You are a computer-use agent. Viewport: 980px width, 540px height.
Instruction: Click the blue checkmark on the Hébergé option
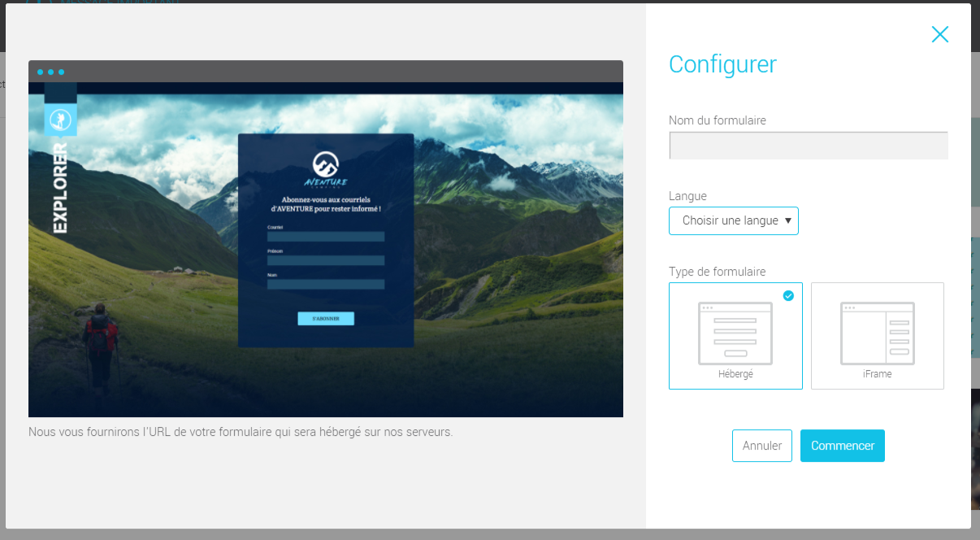pos(787,297)
